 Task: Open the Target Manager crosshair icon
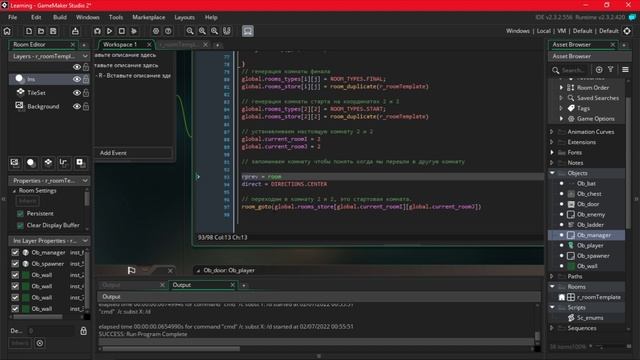(627, 31)
